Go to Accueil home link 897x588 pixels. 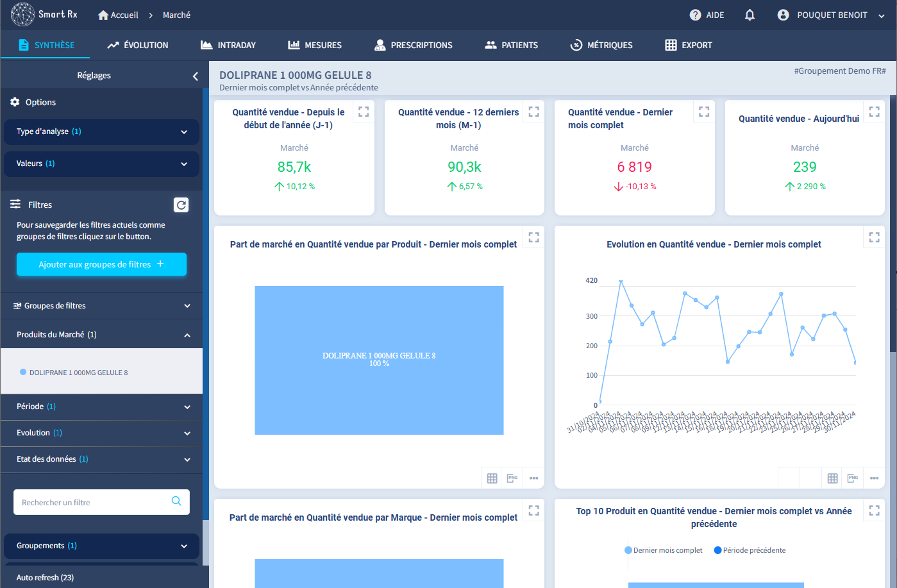(x=118, y=15)
